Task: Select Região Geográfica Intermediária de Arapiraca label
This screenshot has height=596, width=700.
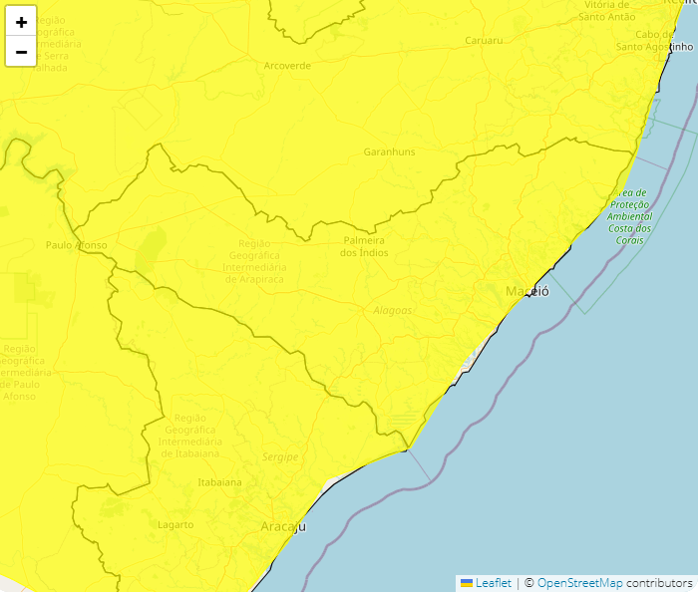Action: [x=254, y=261]
